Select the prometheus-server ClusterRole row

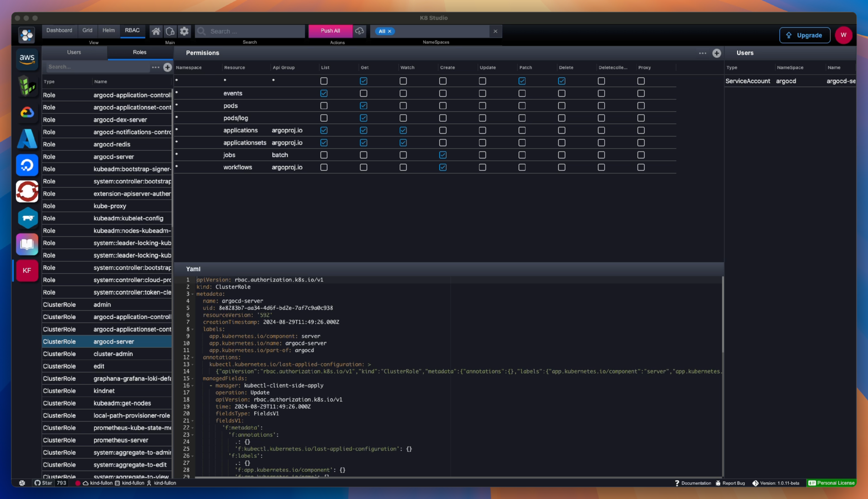[x=107, y=441]
